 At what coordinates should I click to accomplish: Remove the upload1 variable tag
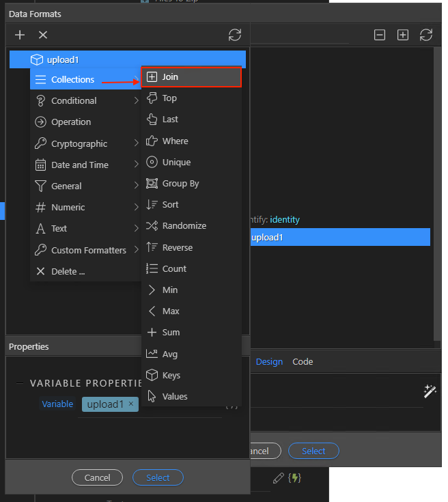click(131, 404)
